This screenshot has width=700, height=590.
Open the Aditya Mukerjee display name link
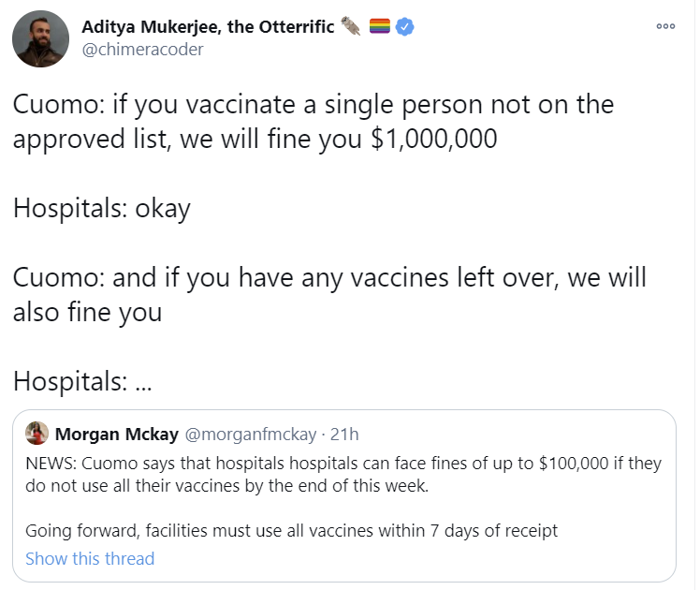point(208,27)
